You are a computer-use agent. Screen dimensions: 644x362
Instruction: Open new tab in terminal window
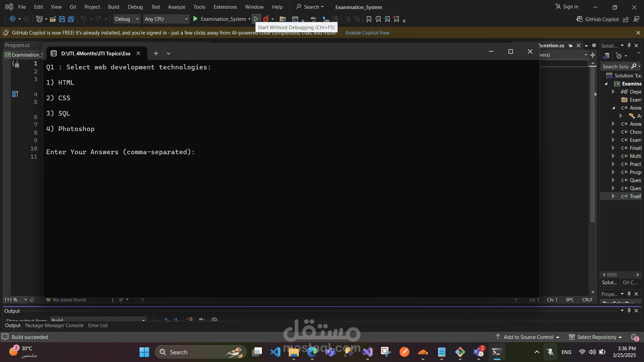[156, 53]
